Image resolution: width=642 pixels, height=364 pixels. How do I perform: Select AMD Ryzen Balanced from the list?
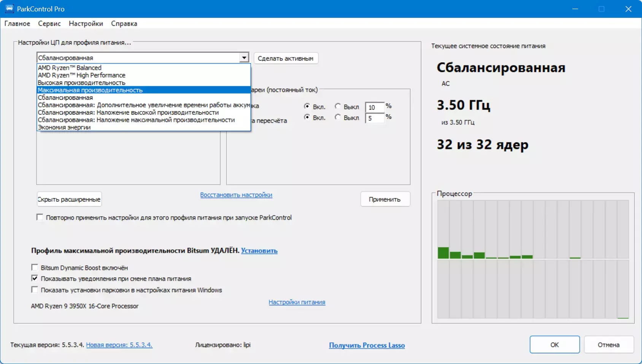point(70,68)
